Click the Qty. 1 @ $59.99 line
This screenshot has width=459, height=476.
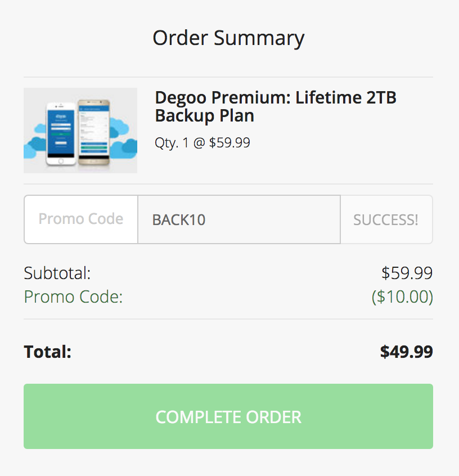tap(202, 143)
